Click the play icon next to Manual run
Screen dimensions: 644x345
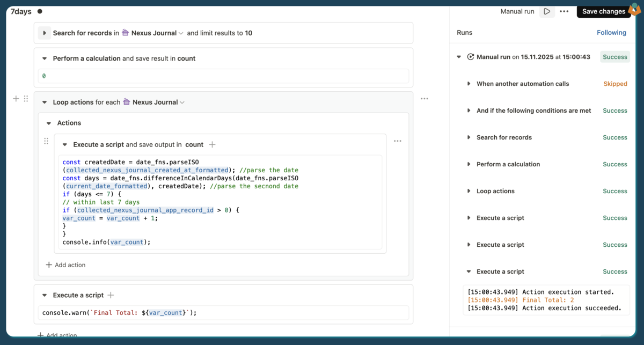[547, 11]
